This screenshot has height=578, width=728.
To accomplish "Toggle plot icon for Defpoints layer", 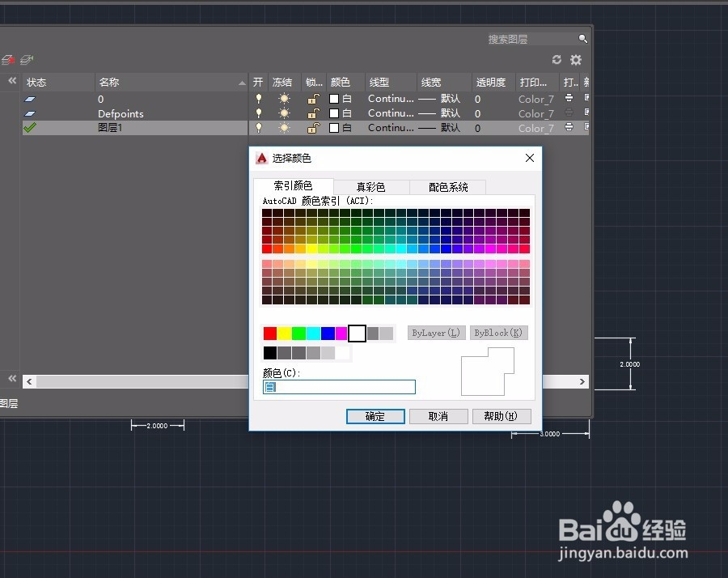I will pyautogui.click(x=569, y=113).
